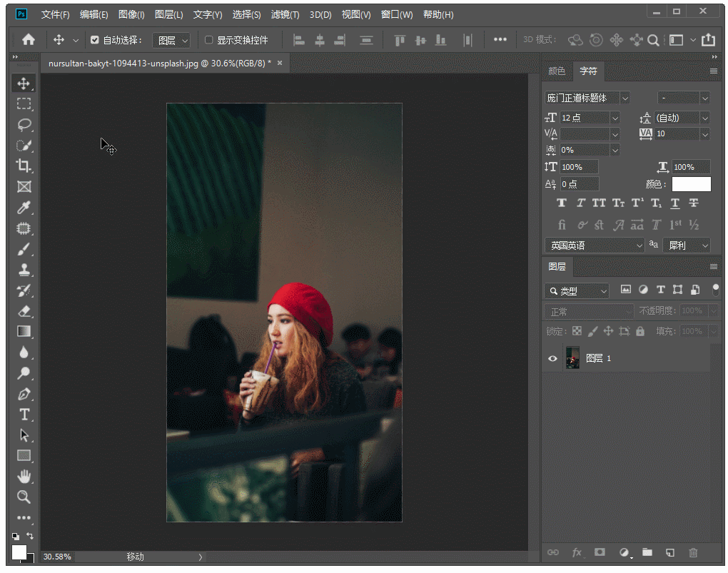Image resolution: width=728 pixels, height=573 pixels.
Task: Select the Horizontal Type tool
Action: [24, 415]
